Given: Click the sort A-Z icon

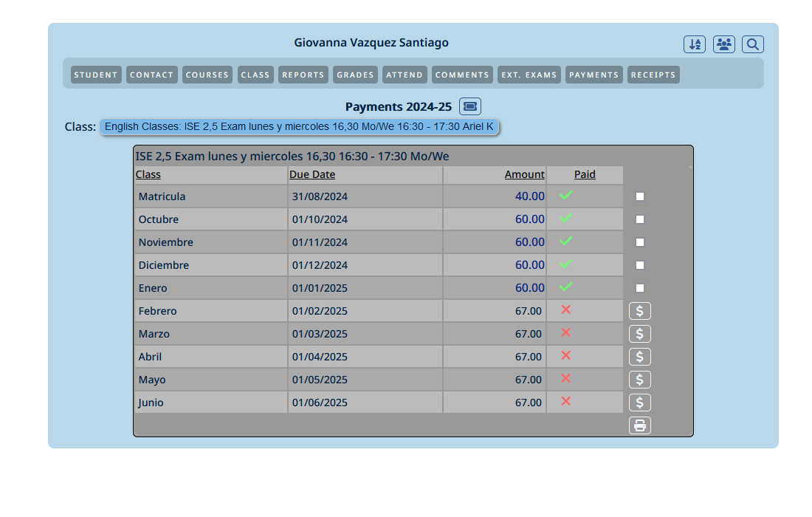Looking at the screenshot, I should click(695, 44).
